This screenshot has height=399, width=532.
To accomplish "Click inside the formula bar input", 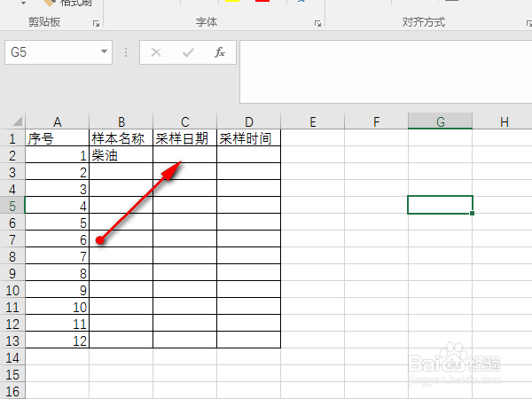I will (x=386, y=72).
